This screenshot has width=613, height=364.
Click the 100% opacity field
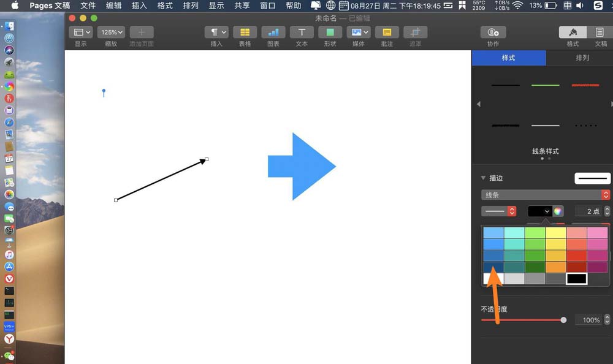pyautogui.click(x=589, y=320)
